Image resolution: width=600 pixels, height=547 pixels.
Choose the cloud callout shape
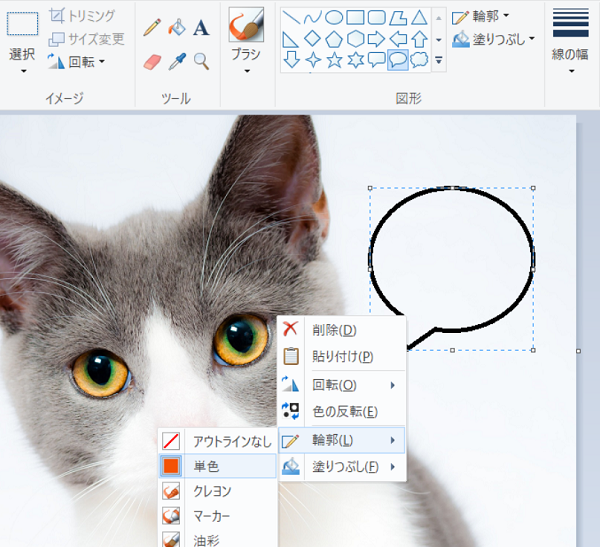419,60
